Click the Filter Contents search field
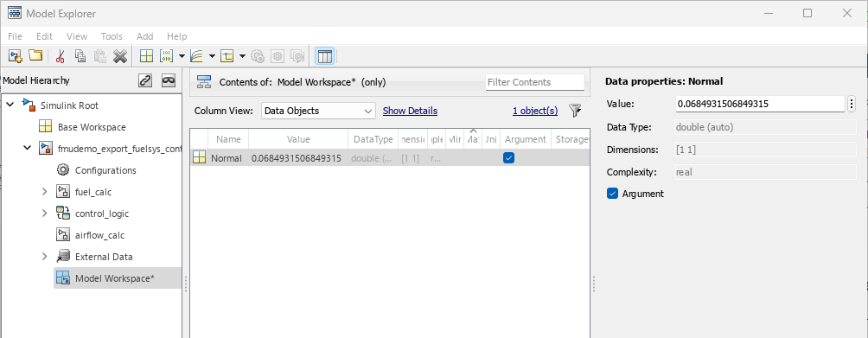 [535, 82]
